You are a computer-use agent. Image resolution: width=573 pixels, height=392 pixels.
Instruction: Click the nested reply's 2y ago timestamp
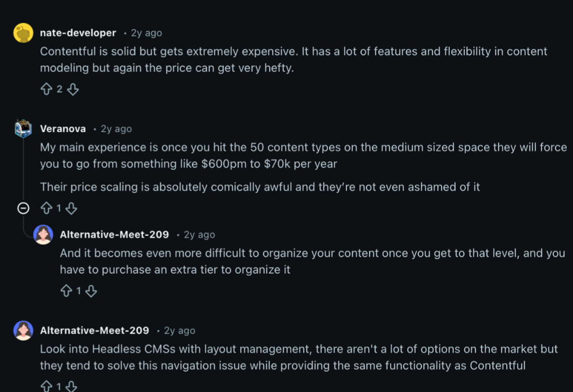coord(199,235)
